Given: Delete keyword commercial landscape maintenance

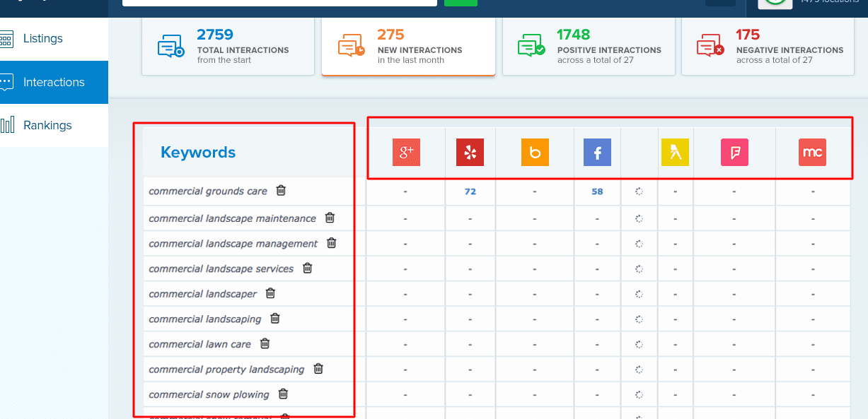Looking at the screenshot, I should [330, 218].
